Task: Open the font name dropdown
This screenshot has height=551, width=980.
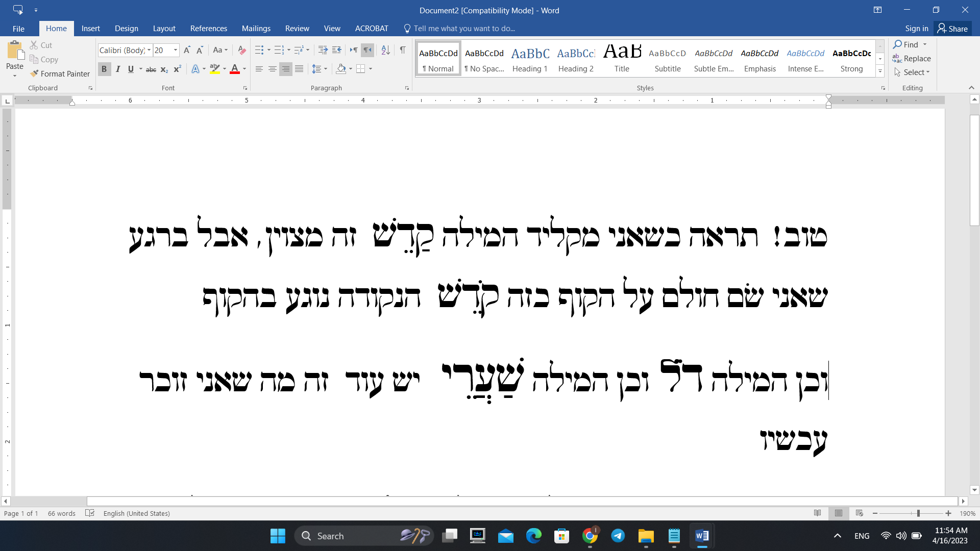Action: coord(149,50)
